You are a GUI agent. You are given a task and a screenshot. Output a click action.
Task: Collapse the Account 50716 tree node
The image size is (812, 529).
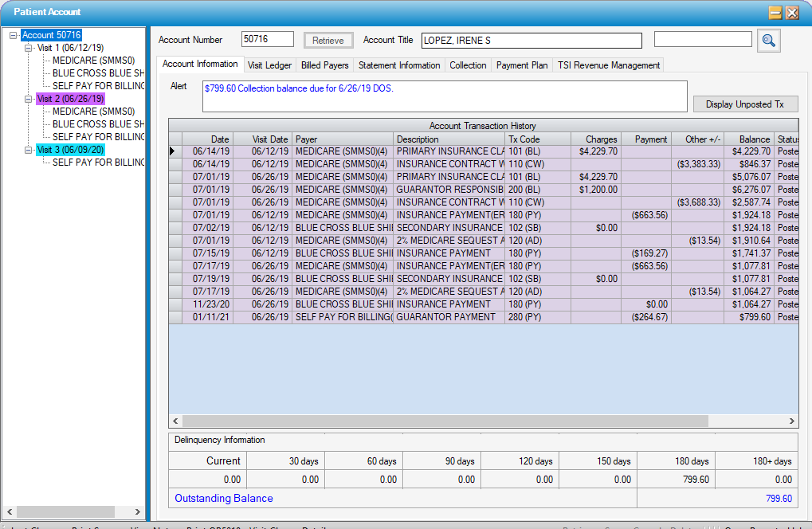(x=14, y=35)
